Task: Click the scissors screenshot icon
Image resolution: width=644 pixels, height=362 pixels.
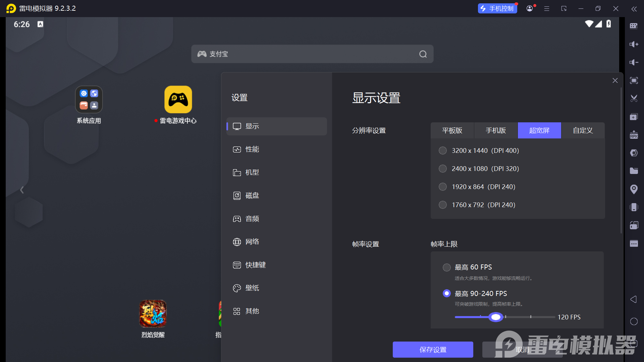Action: pos(634,99)
